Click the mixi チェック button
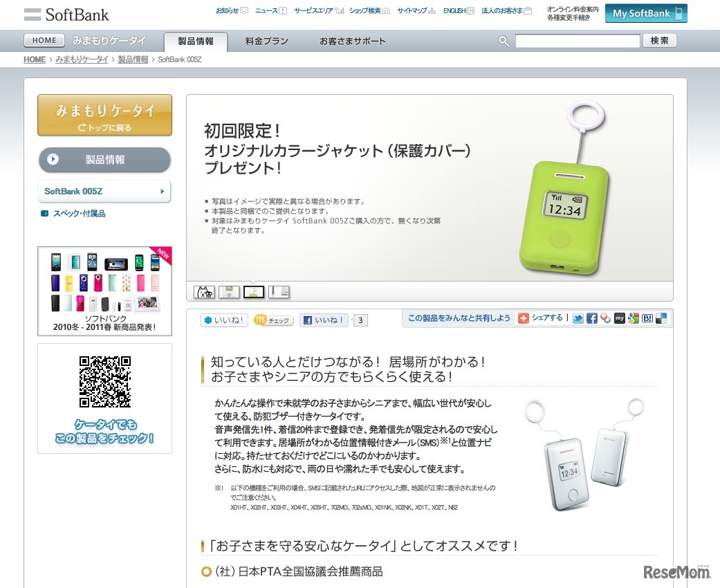 273,320
